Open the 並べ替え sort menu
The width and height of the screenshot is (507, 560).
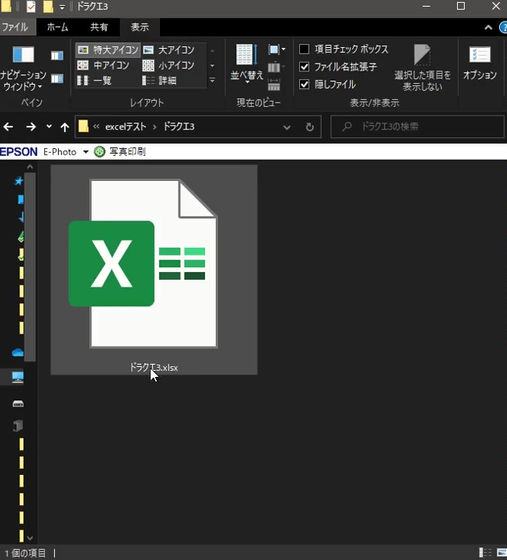tap(246, 64)
